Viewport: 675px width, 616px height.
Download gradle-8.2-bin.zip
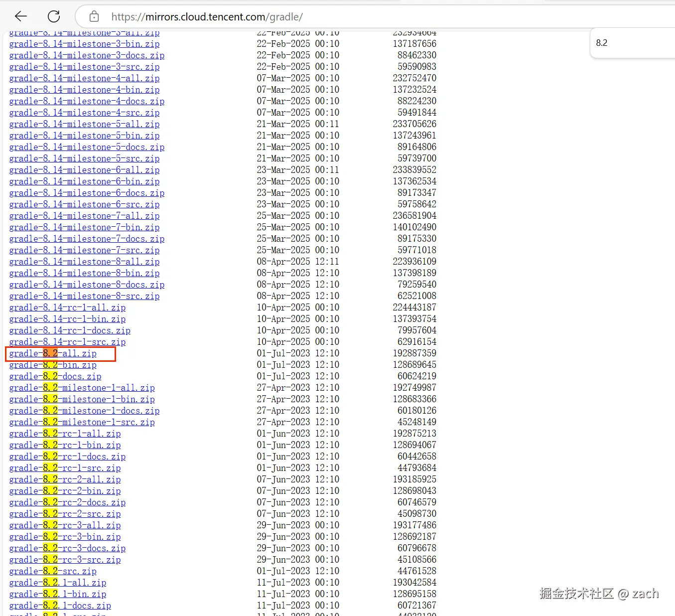(x=53, y=365)
